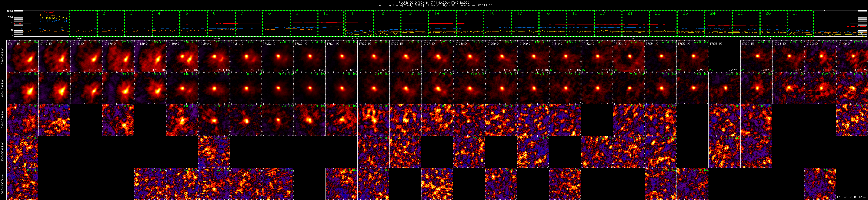
Task: Click the 17:25 time axis tick label
Action: [x=355, y=39]
